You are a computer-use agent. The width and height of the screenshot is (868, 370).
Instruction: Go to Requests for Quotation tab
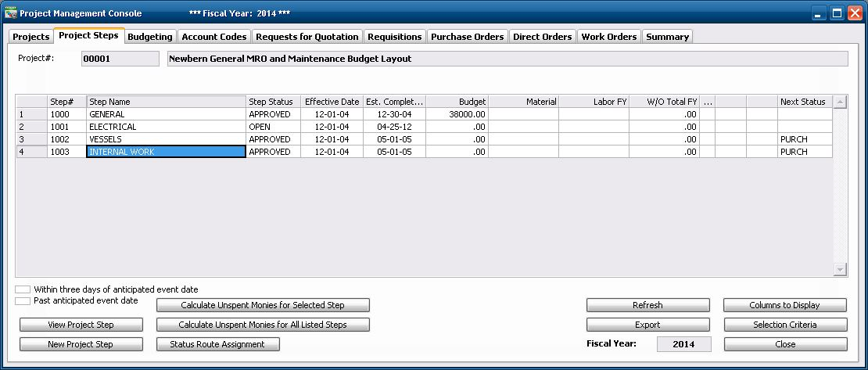pyautogui.click(x=307, y=37)
